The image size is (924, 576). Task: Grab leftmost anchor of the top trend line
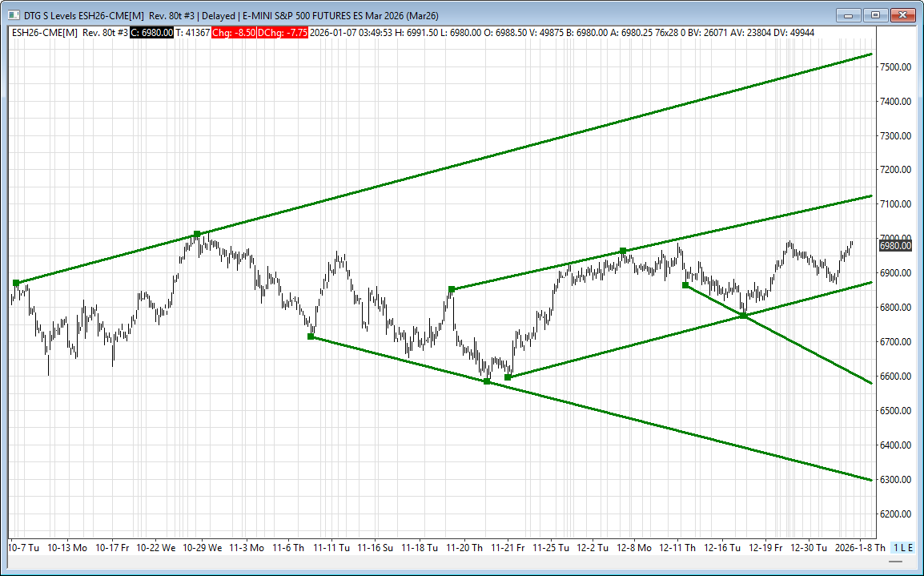(16, 283)
